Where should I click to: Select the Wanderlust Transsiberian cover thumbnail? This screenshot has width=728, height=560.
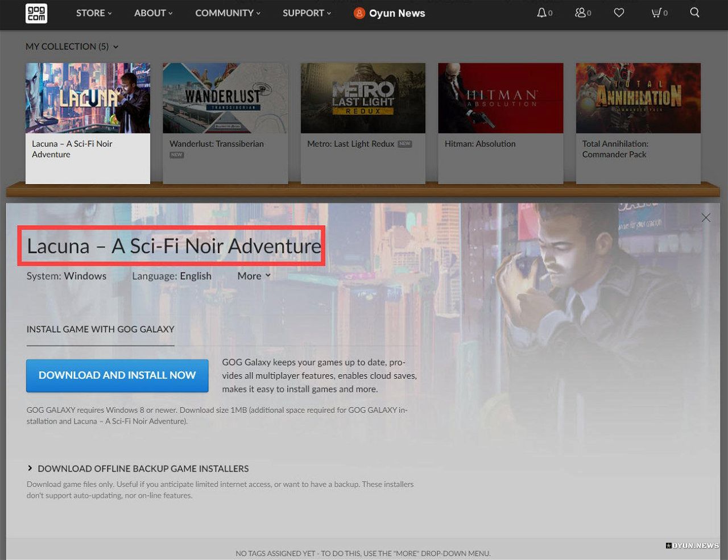(225, 98)
